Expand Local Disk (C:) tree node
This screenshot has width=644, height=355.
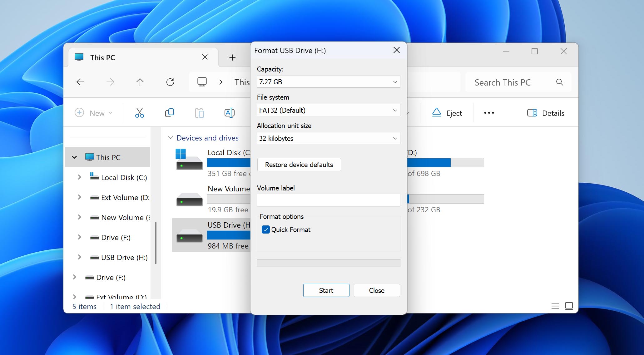click(x=79, y=177)
